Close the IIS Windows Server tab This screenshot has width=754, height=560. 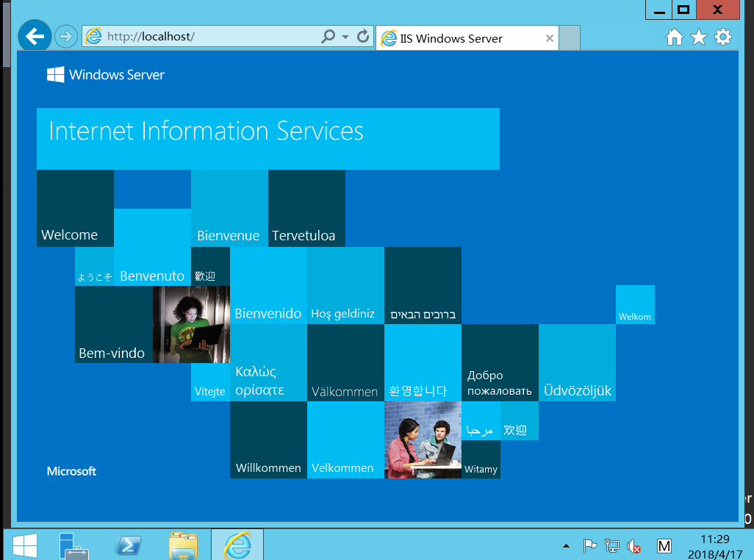click(549, 38)
